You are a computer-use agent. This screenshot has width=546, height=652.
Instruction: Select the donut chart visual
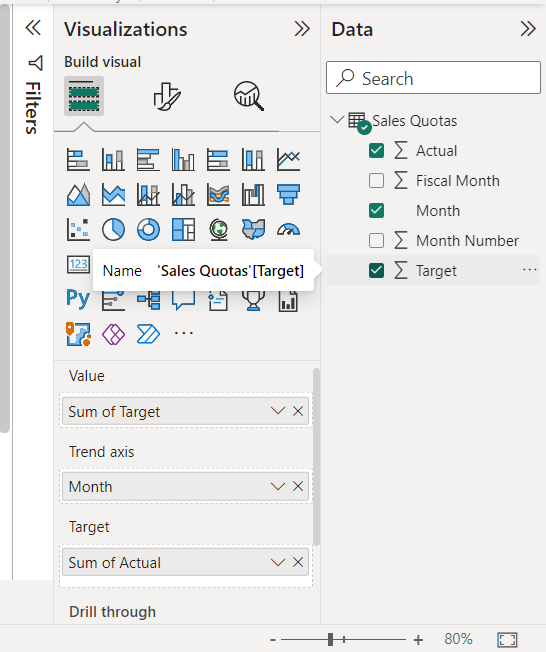click(x=148, y=229)
